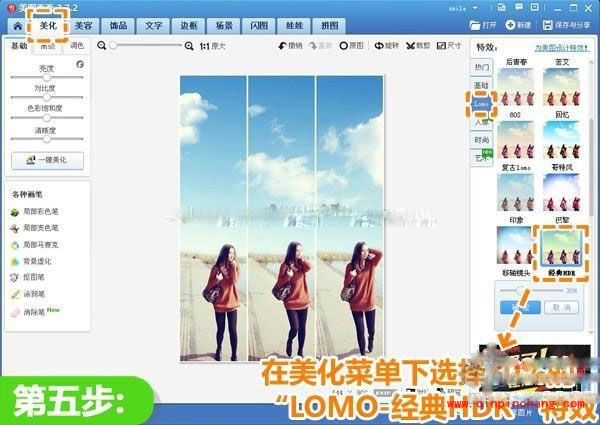Open the 美化 tab
Image resolution: width=600 pixels, height=425 pixels.
point(48,26)
